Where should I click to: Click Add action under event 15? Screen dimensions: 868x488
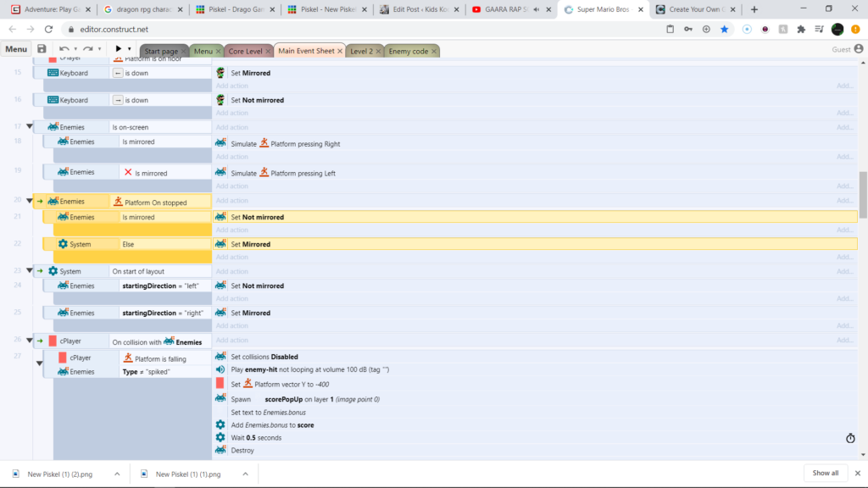coord(232,86)
